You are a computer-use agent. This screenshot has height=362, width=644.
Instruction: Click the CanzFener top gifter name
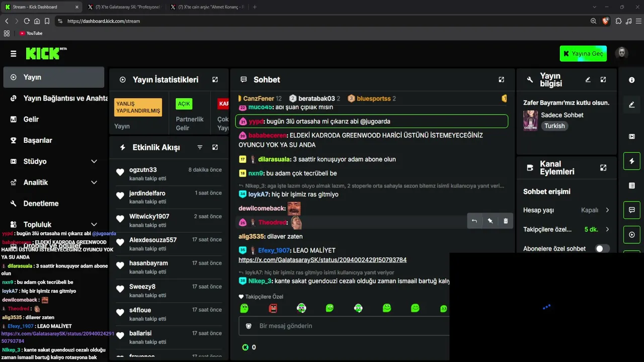tap(259, 99)
